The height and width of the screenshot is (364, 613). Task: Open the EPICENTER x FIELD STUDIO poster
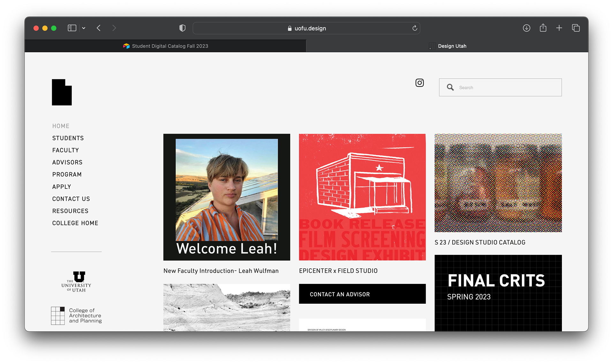[x=362, y=197]
